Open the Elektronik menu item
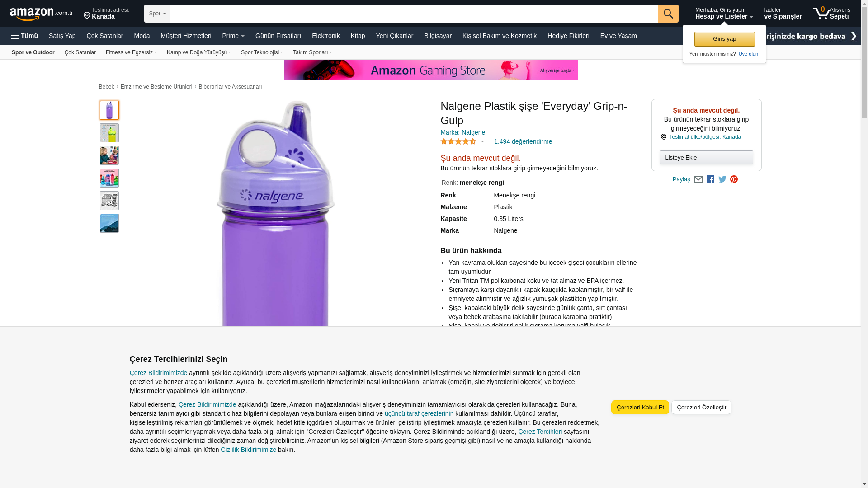Screen dimensions: 868x488 pyautogui.click(x=325, y=36)
